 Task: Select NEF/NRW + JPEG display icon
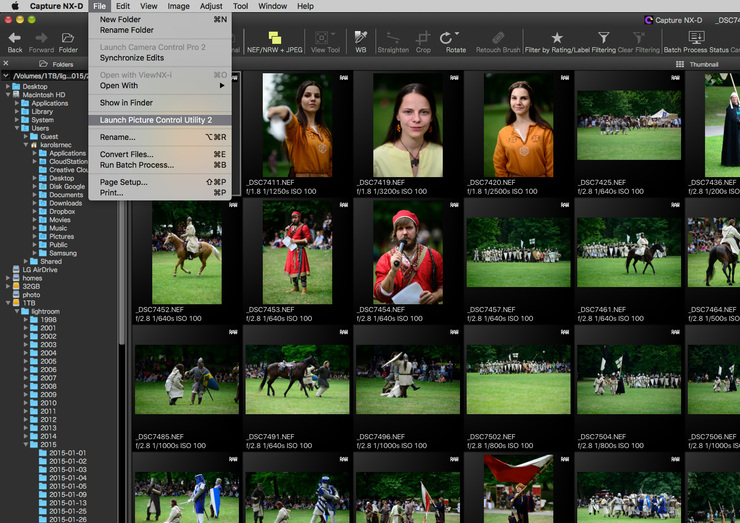[x=275, y=38]
